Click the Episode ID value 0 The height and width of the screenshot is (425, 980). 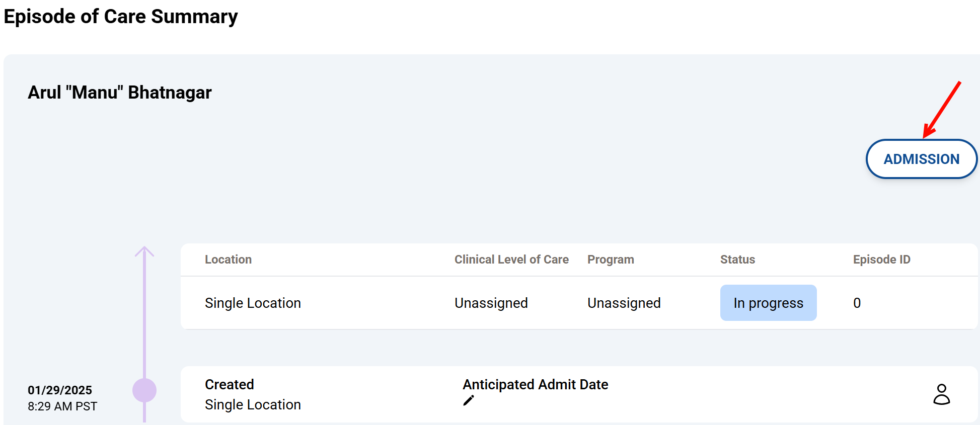[x=857, y=303]
